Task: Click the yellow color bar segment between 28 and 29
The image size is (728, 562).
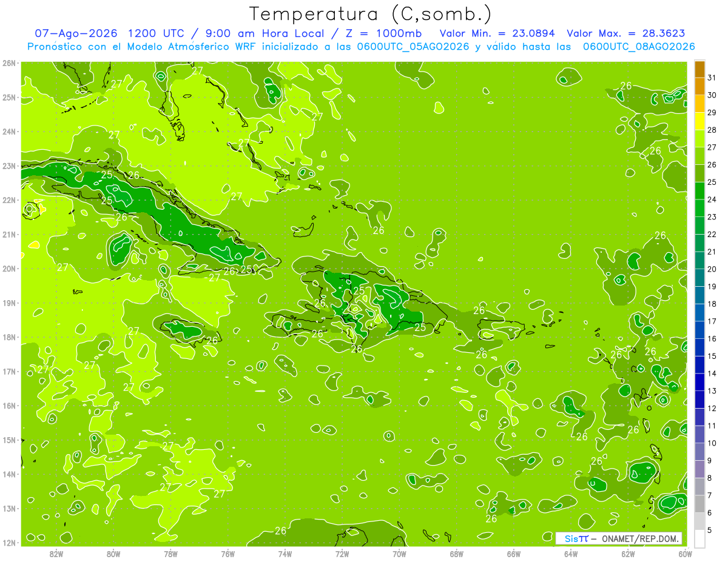Action: coord(699,121)
